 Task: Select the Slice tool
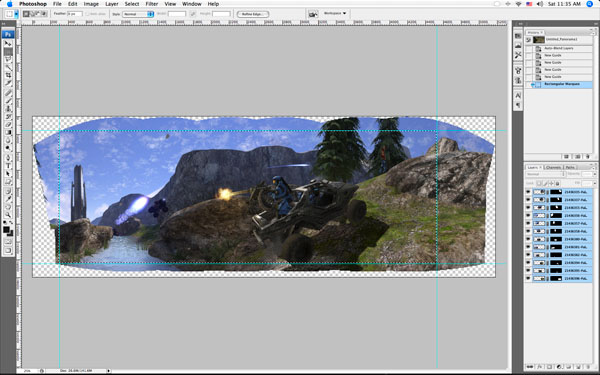pos(8,83)
